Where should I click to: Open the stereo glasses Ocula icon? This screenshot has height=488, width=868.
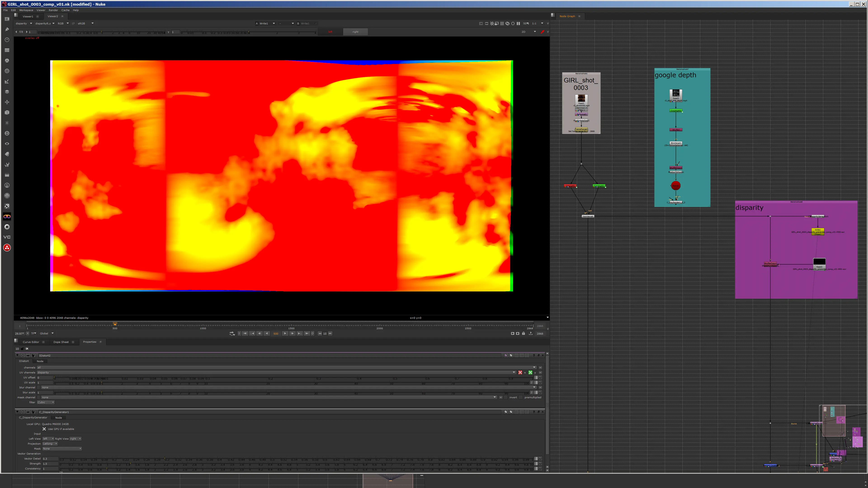pos(7,217)
